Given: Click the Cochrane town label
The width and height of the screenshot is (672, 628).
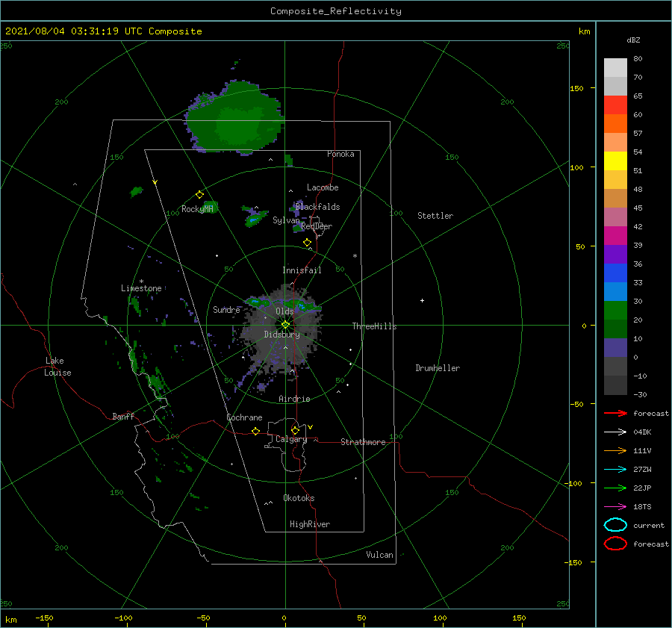Looking at the screenshot, I should [x=244, y=417].
